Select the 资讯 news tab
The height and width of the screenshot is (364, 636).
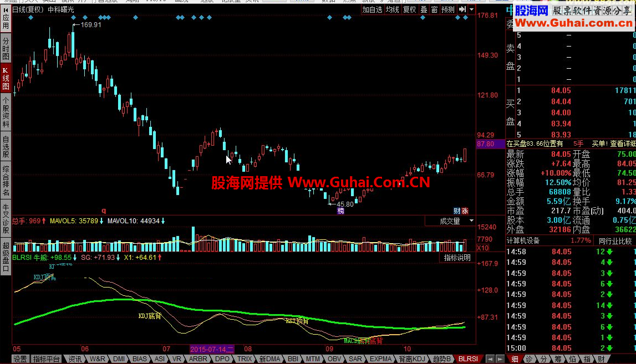(75, 359)
